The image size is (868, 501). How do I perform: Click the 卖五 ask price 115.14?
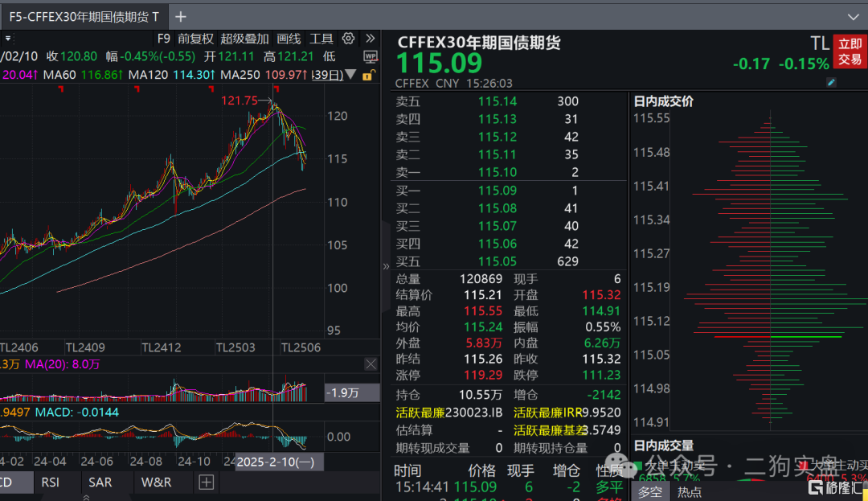coord(497,101)
